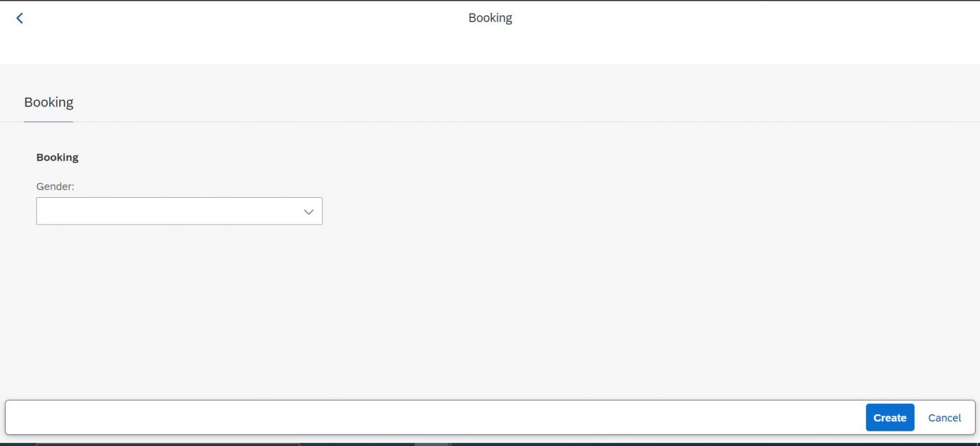This screenshot has width=980, height=446.
Task: Click the Booking page title
Action: pyautogui.click(x=490, y=17)
